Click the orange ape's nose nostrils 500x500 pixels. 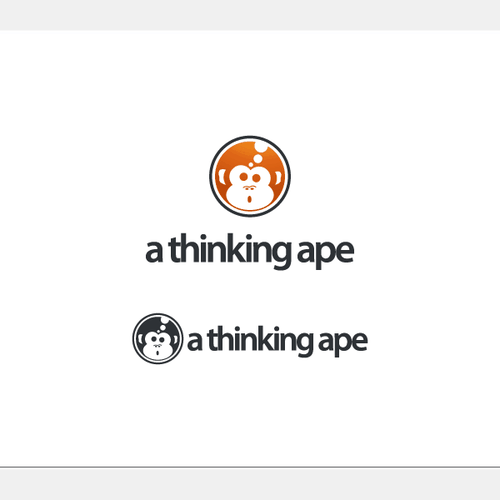click(249, 188)
